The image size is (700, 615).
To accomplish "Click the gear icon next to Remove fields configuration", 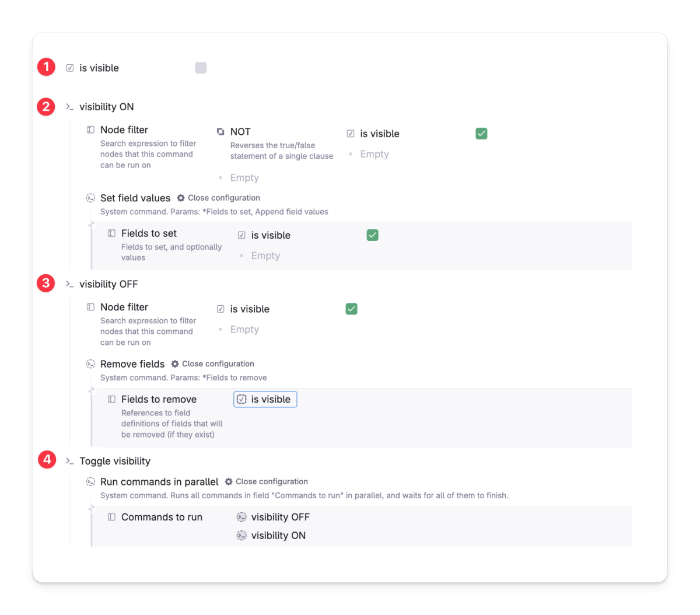I will pos(174,364).
